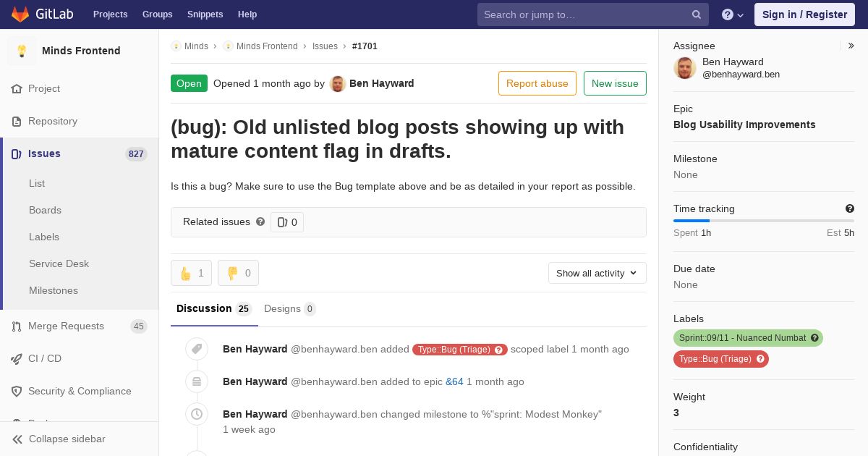
Task: Click the Issues breadcrumb link
Action: pyautogui.click(x=325, y=46)
